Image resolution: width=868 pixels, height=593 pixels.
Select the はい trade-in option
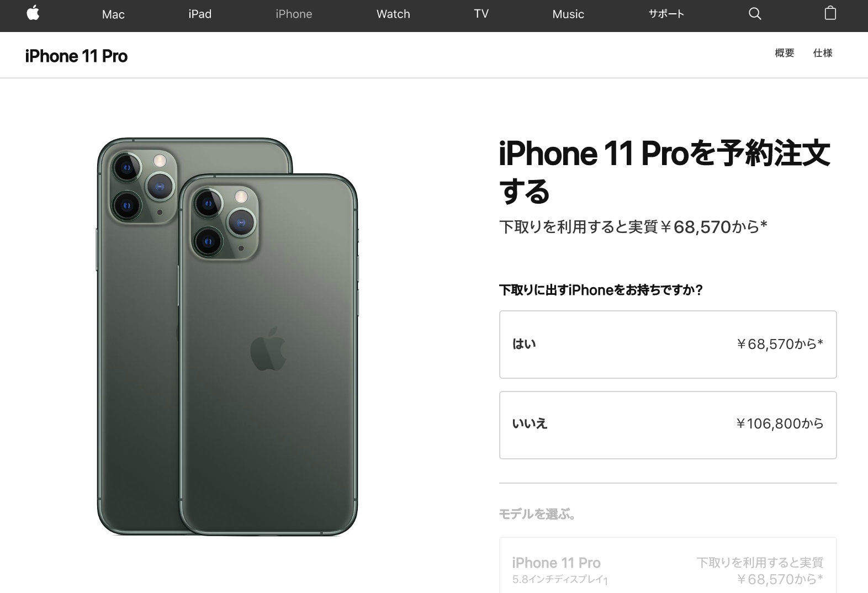[x=668, y=345]
